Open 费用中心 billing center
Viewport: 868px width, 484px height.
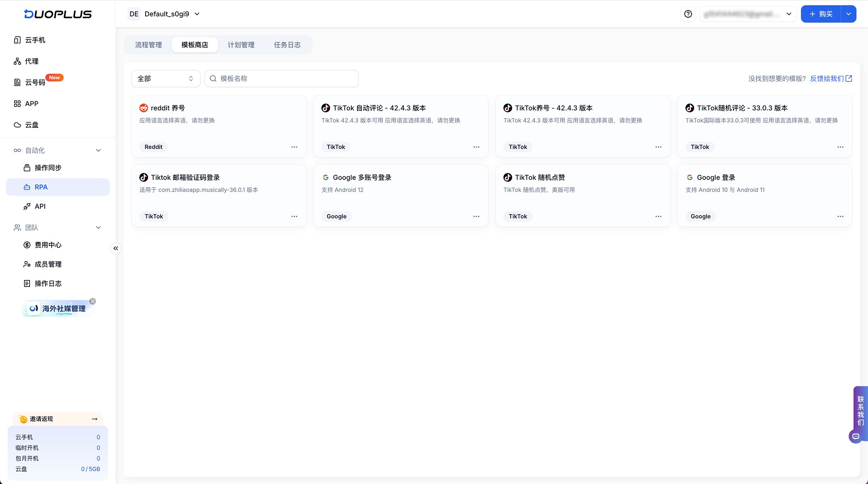pyautogui.click(x=58, y=245)
